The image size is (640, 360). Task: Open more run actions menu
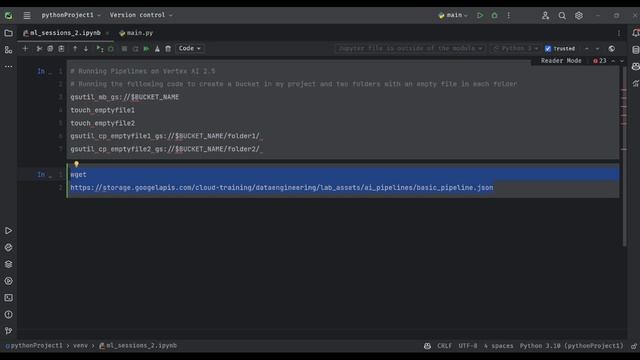(509, 16)
